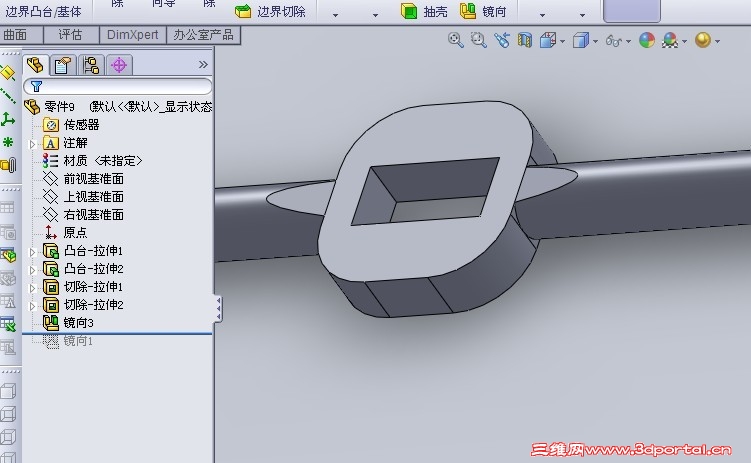
Task: Click the dotted green Axis icon
Action: pyautogui.click(x=8, y=96)
